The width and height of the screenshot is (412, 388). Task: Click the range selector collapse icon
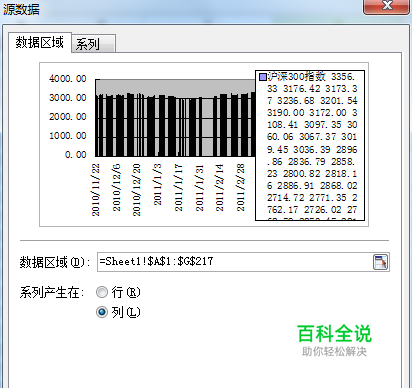tap(380, 262)
